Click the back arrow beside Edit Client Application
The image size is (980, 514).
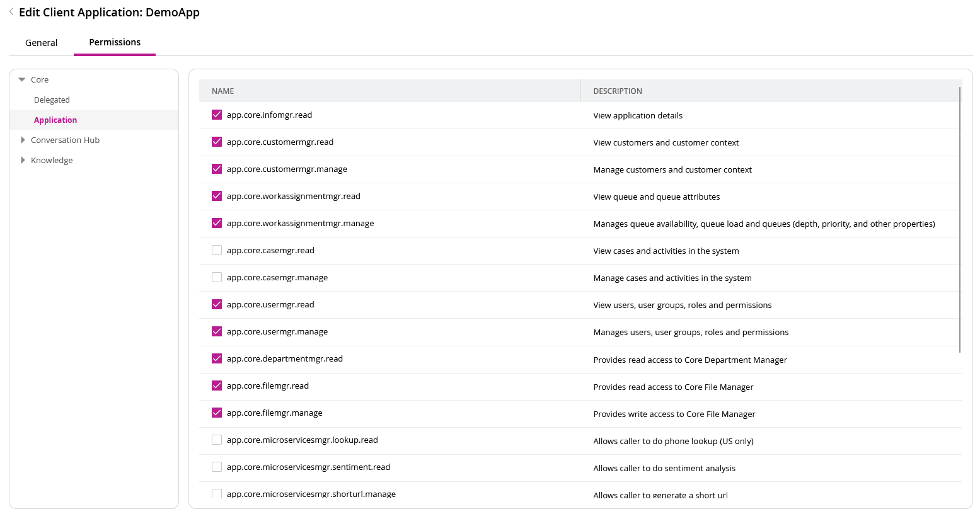click(11, 12)
